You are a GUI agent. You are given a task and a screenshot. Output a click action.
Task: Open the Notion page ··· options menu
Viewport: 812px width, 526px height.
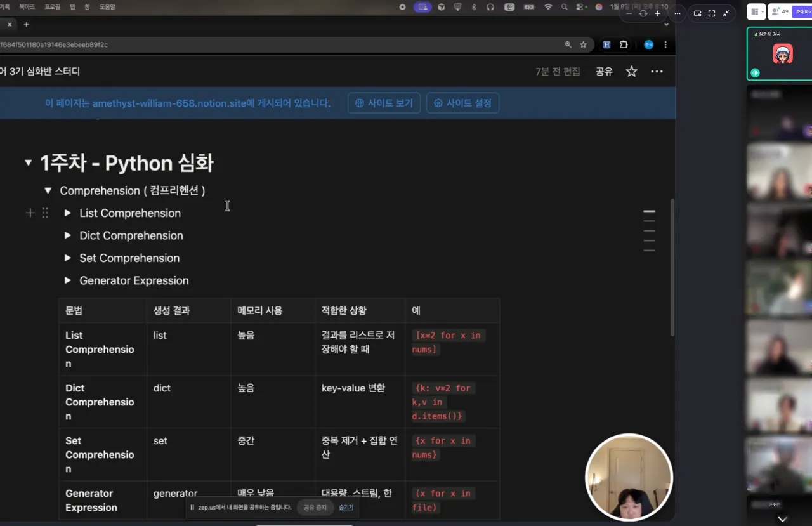657,71
